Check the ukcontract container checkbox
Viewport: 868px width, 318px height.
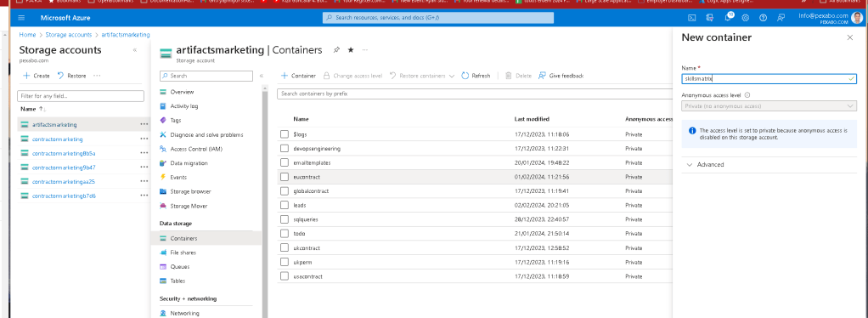click(285, 247)
